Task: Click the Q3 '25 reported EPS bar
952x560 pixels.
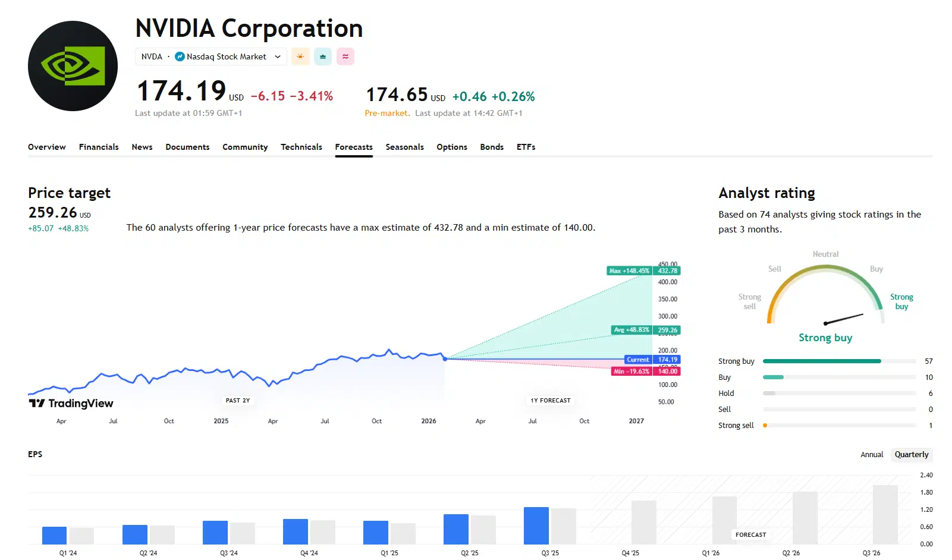Action: (536, 526)
